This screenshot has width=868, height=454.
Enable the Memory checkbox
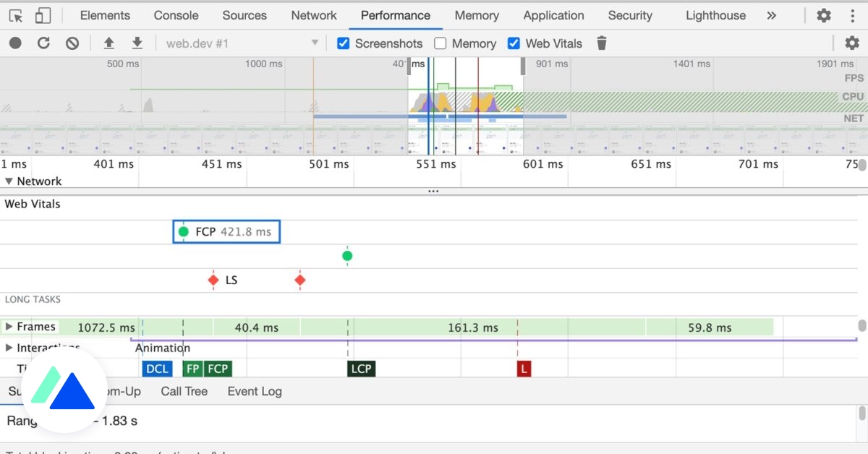441,43
